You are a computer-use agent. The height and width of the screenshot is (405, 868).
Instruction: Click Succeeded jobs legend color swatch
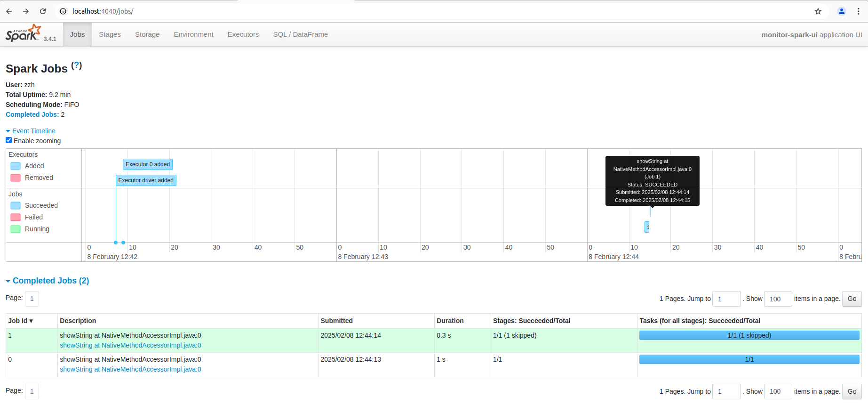click(16, 205)
